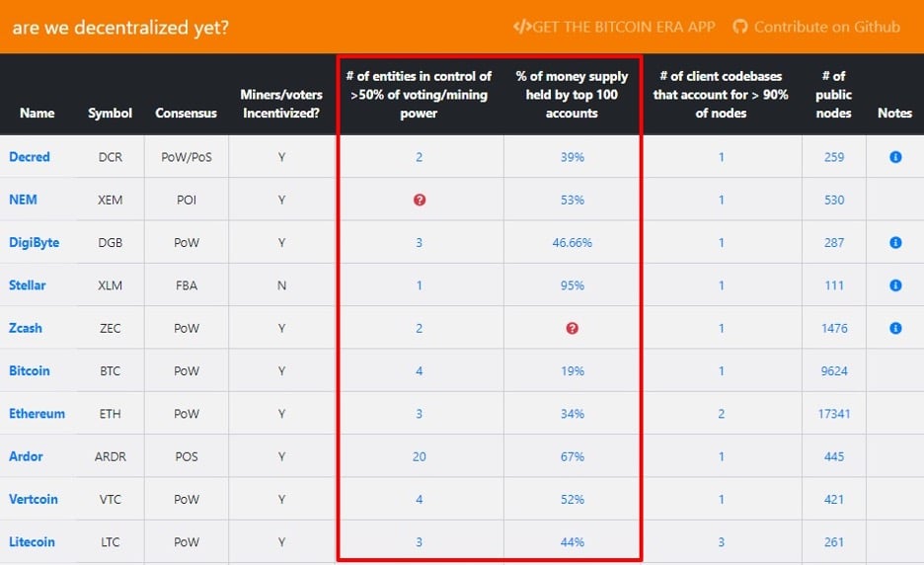Click the Consensus column header
This screenshot has width=924, height=565.
click(x=187, y=113)
